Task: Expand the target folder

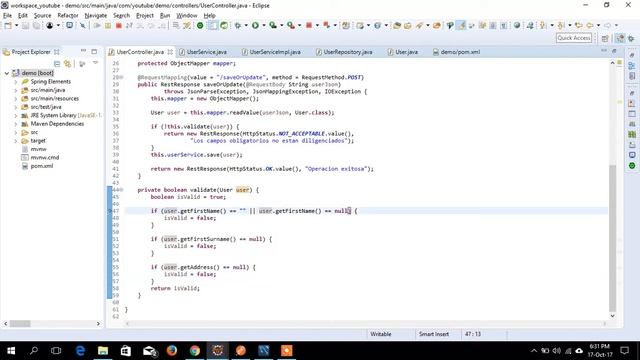Action: point(16,141)
